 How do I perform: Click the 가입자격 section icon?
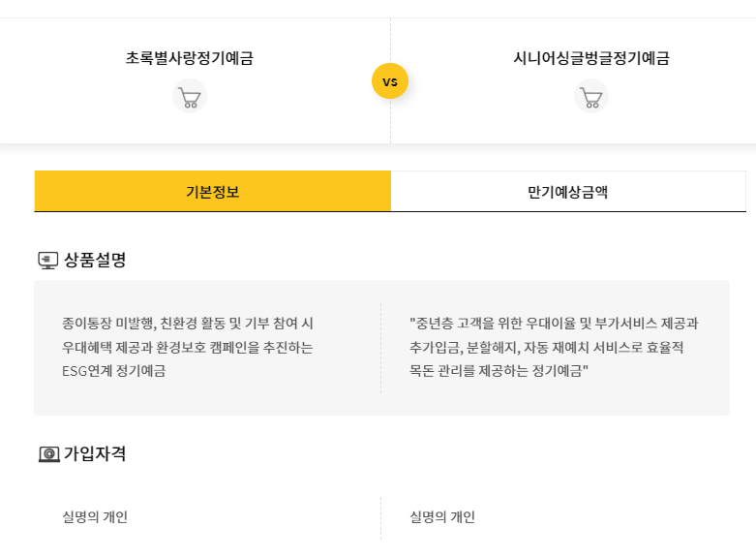pyautogui.click(x=48, y=454)
